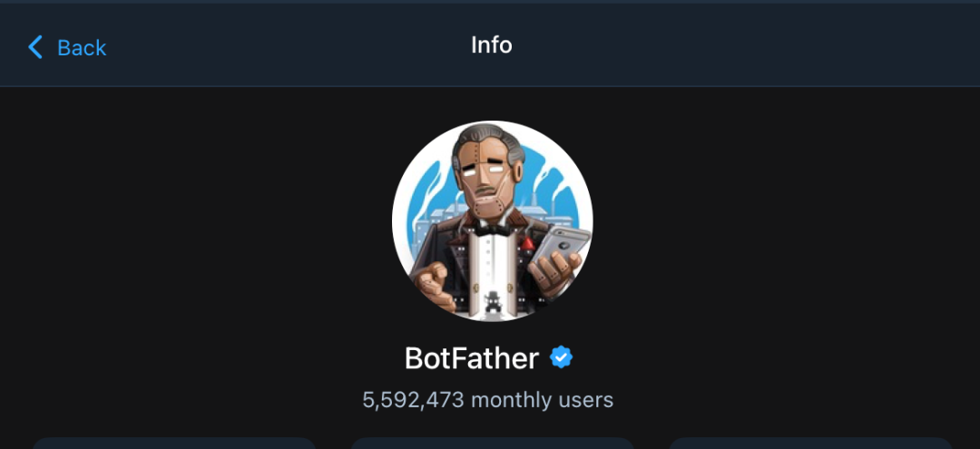Go back using the Back text
This screenshot has height=449, width=980.
[x=82, y=47]
